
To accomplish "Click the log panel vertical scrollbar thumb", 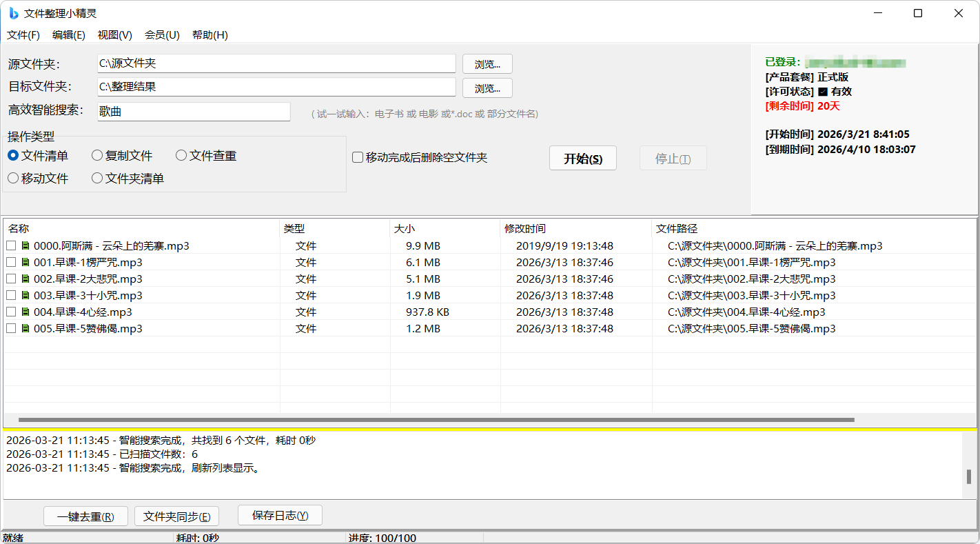I will coord(968,476).
